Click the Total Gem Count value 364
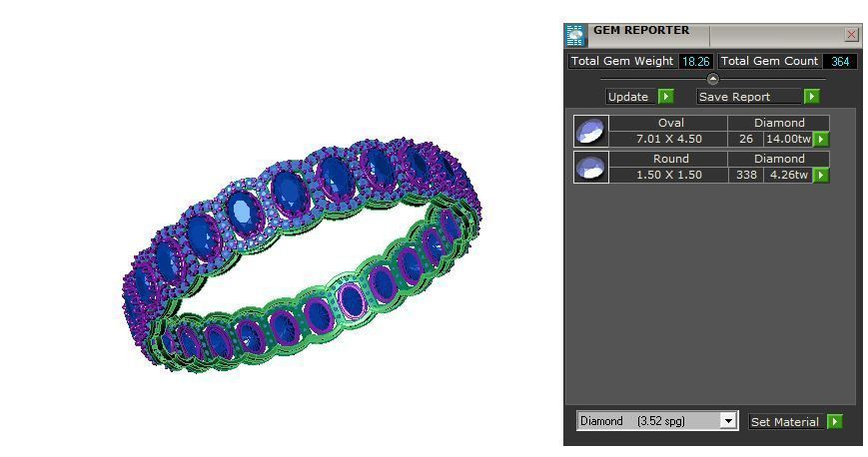 pos(840,62)
